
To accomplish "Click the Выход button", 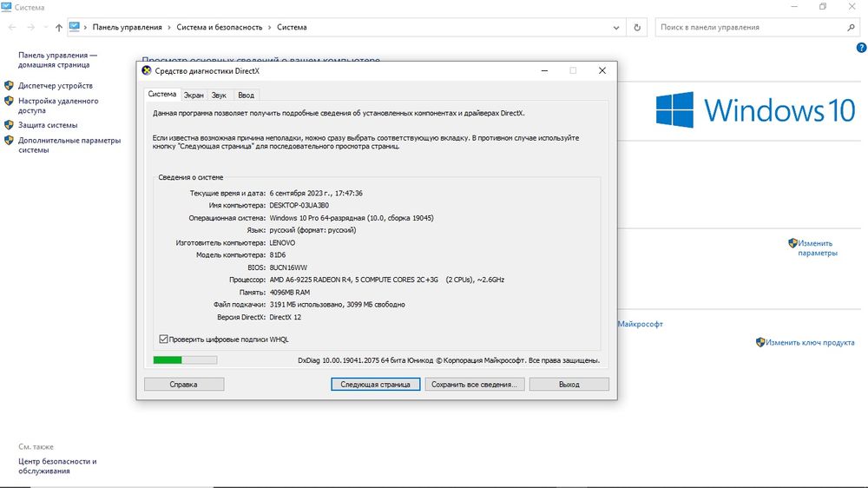I will point(569,385).
